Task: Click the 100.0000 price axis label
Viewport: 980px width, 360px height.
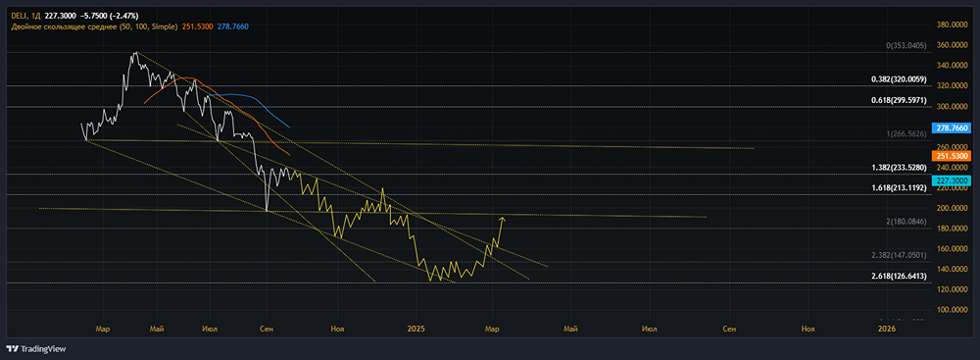Action: click(x=952, y=309)
